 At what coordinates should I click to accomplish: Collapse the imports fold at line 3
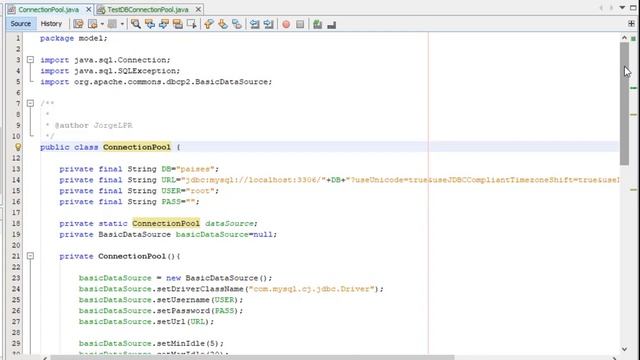(x=30, y=60)
